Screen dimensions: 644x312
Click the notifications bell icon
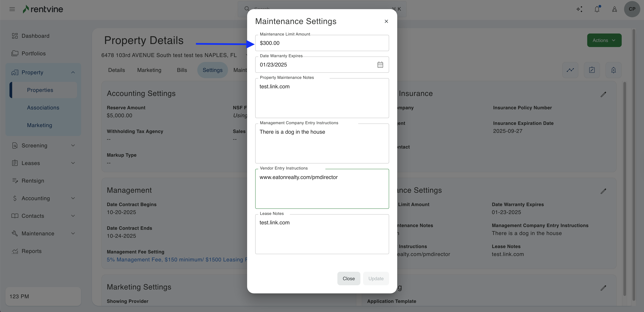pyautogui.click(x=597, y=9)
